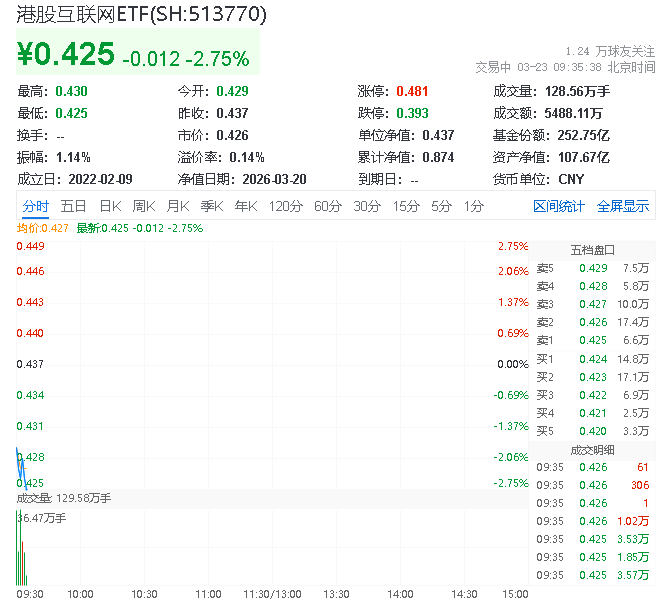The image size is (656, 613).
Task: Select the 120分 interval tab
Action: tap(285, 206)
